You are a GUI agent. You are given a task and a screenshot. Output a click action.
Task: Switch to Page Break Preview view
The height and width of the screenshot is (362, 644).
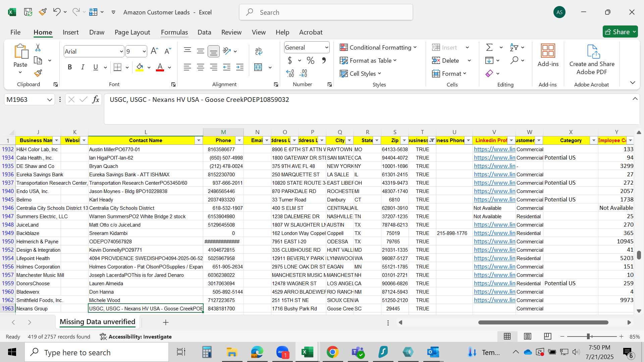[548, 336]
